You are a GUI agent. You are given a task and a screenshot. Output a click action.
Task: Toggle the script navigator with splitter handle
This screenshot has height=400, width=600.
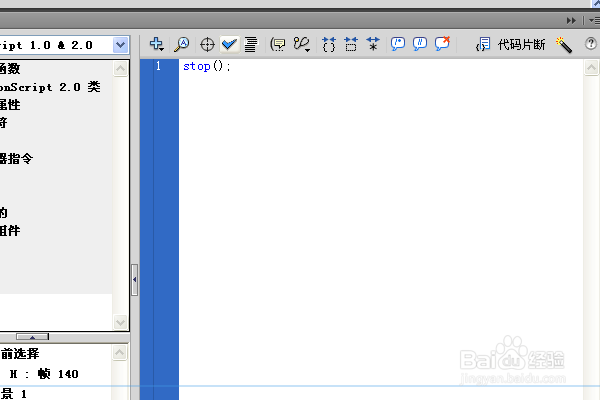[x=33, y=337]
